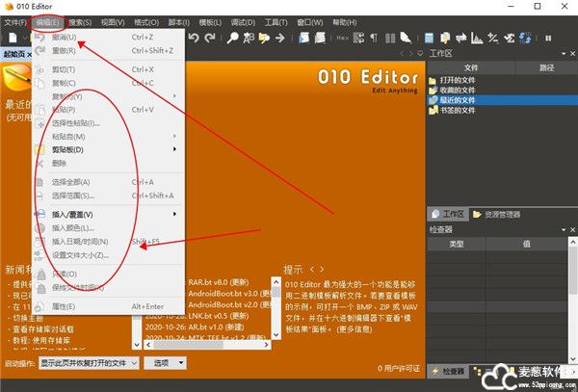Expand the 剪贴板(D) submenu

point(108,149)
